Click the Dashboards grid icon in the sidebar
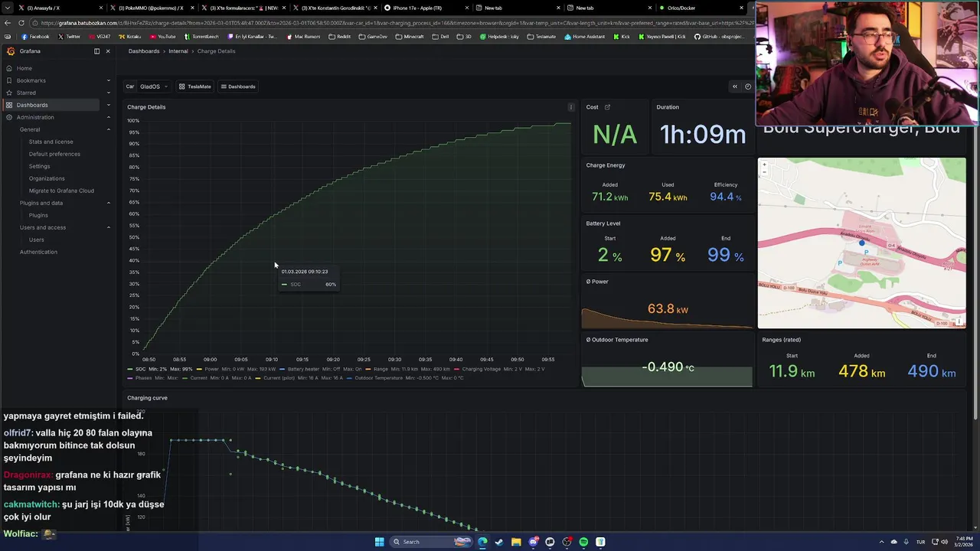Viewport: 980px width, 551px height. pos(9,105)
